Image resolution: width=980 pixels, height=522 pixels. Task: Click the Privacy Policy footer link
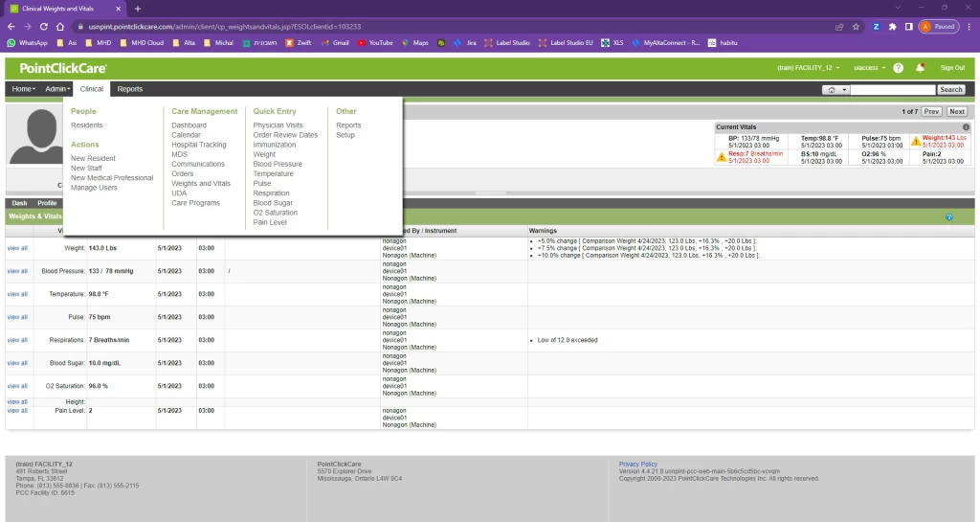[638, 464]
